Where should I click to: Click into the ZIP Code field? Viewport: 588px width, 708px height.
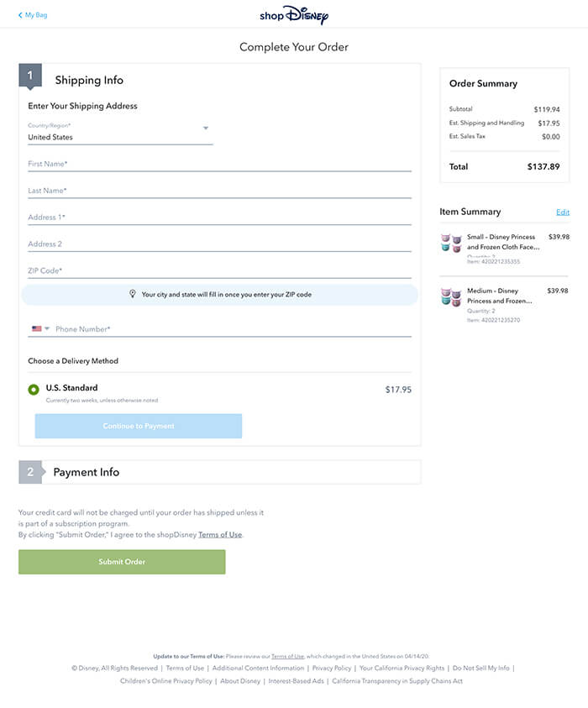pyautogui.click(x=219, y=270)
